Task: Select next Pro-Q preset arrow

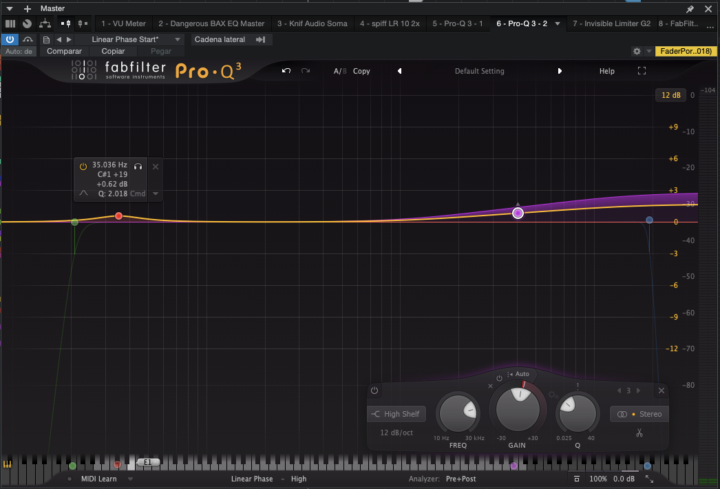Action: click(x=559, y=71)
